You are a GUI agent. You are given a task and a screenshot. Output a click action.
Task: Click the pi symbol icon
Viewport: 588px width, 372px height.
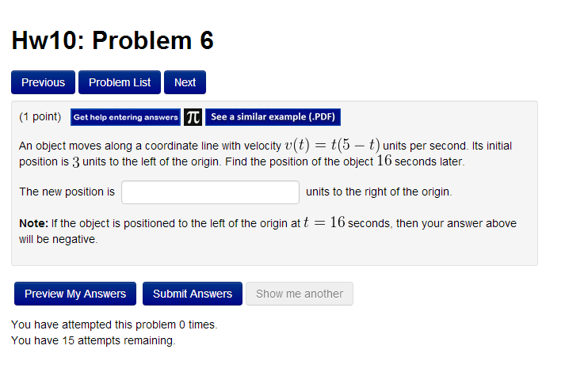click(193, 117)
